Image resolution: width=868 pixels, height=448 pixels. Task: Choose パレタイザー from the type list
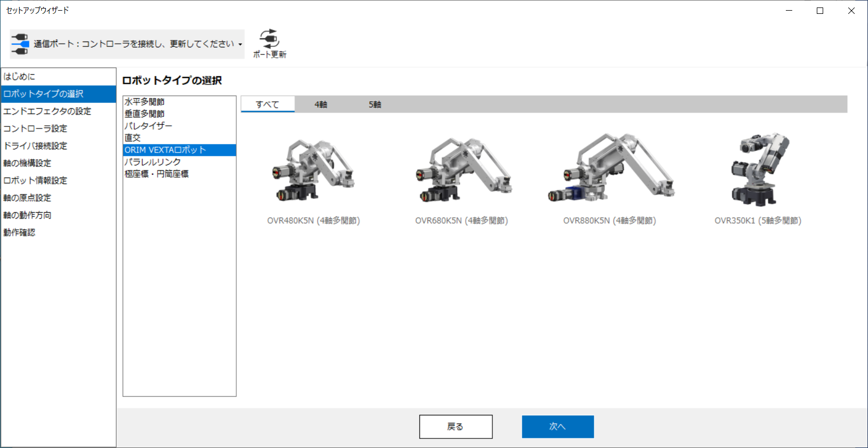tap(148, 126)
